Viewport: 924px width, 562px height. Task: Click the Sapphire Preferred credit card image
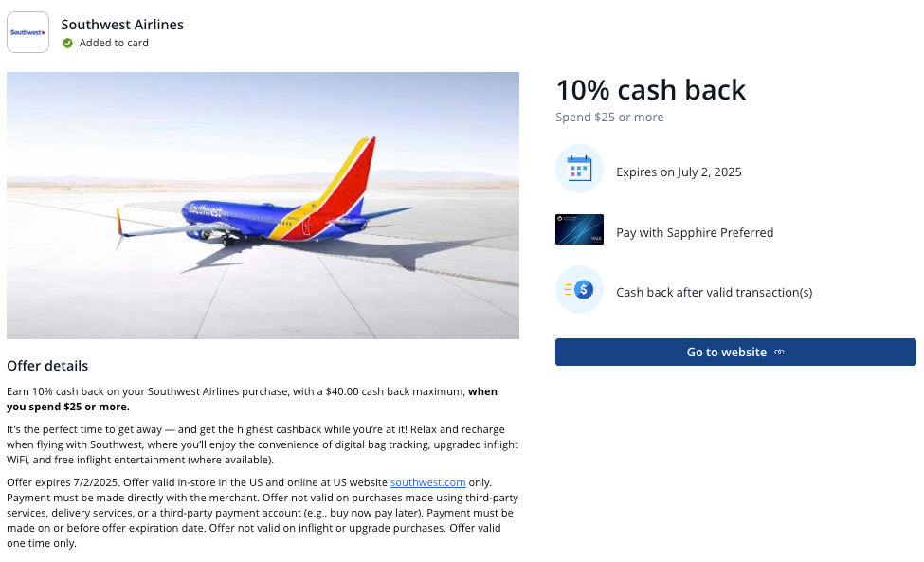pyautogui.click(x=579, y=229)
